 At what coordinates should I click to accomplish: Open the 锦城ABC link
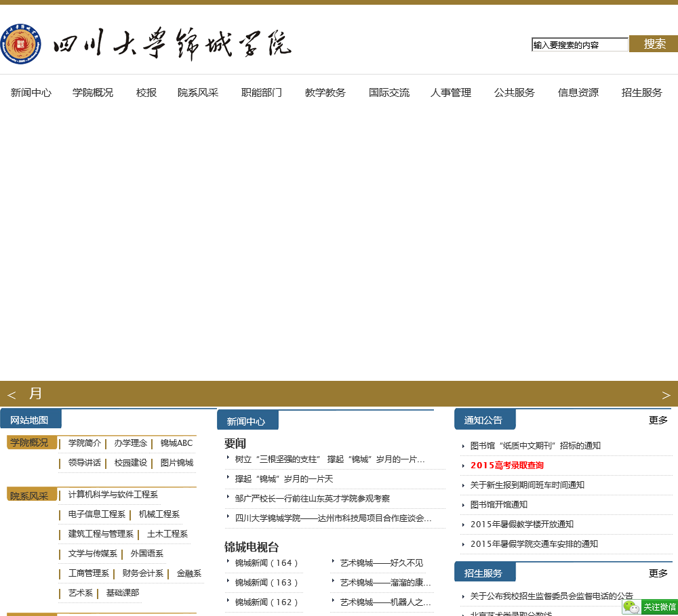(x=176, y=443)
